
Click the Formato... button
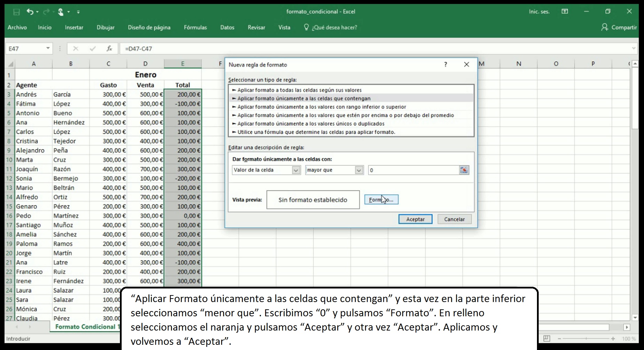[x=381, y=200]
